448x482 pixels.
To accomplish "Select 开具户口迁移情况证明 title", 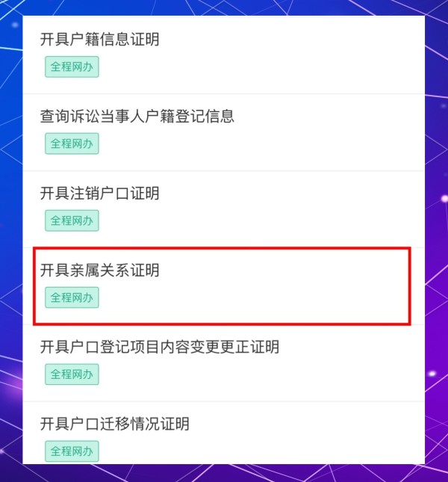I will pos(115,424).
